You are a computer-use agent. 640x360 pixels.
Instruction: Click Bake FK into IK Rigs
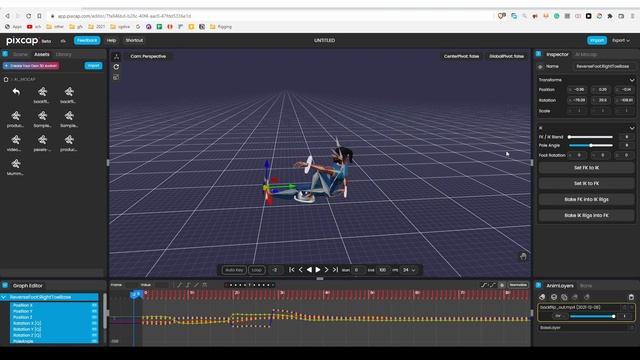click(x=586, y=200)
